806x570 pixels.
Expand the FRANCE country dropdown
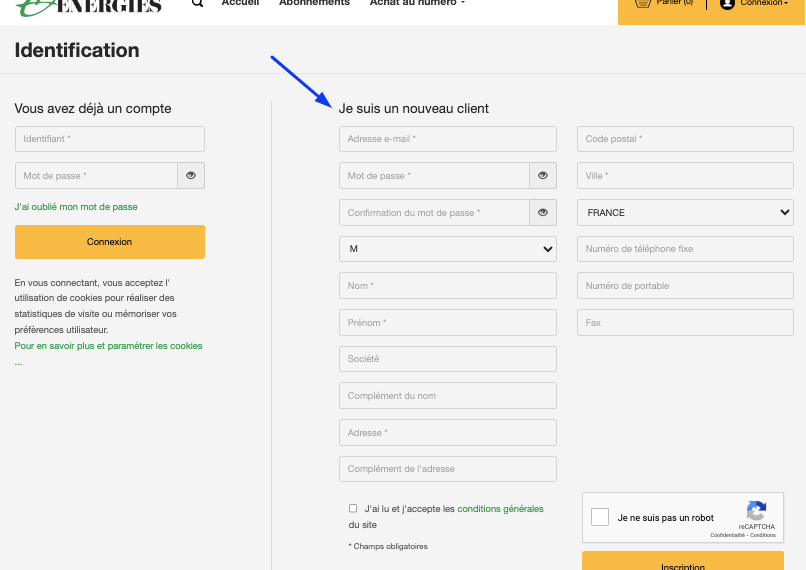click(685, 212)
